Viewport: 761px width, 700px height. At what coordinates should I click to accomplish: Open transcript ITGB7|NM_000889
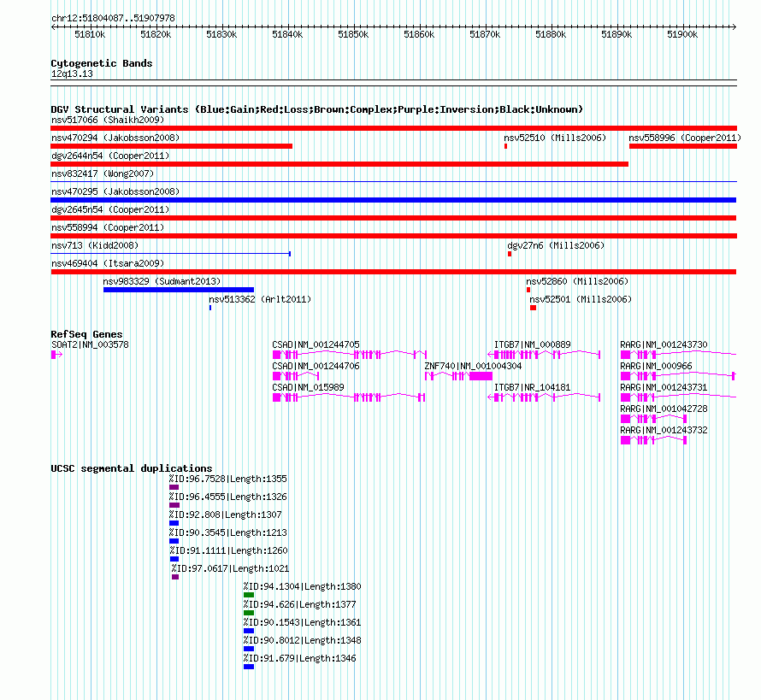point(544,355)
